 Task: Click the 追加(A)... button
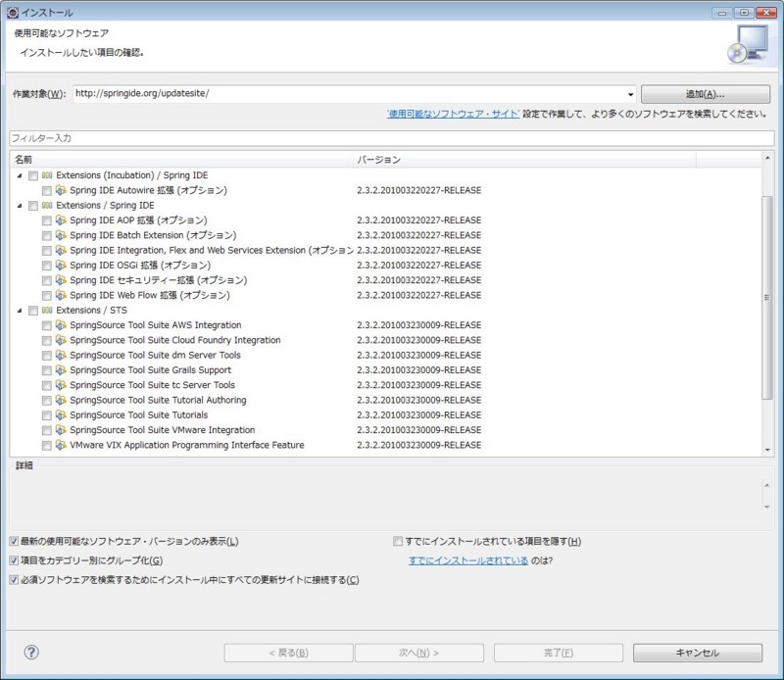tap(705, 94)
